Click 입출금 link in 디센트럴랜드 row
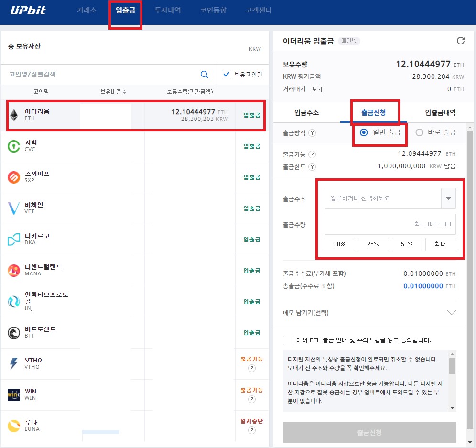Screen dimensions: 476x448 252,271
